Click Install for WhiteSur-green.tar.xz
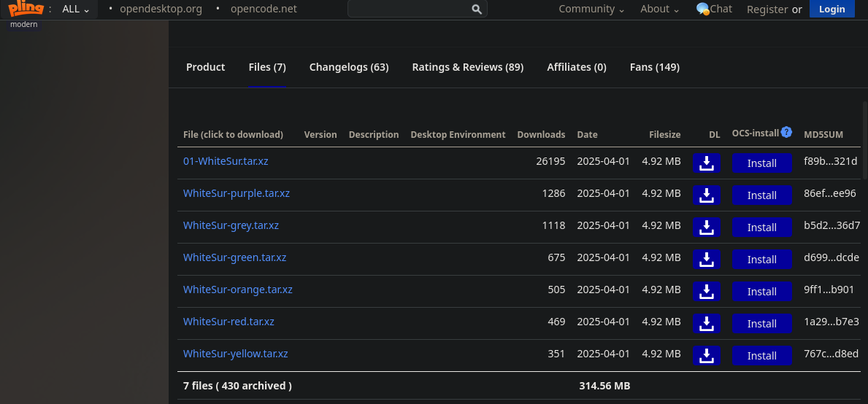 point(761,259)
